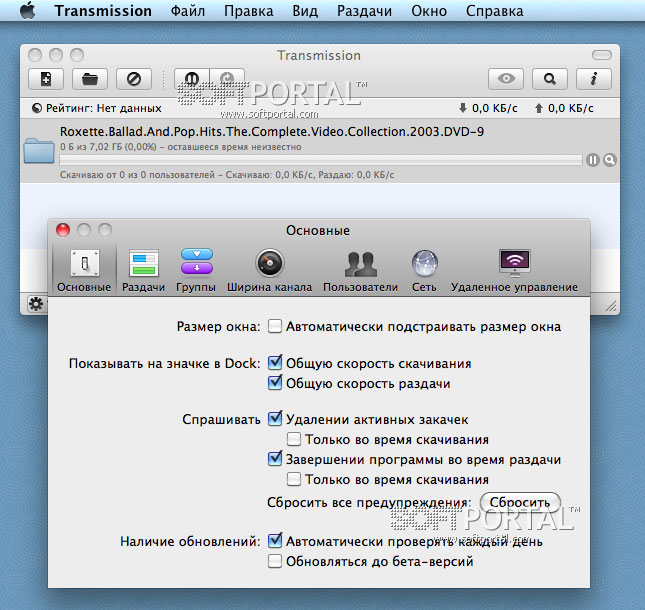
Task: Pause the Roxette torrent with its pause button
Action: 593,160
